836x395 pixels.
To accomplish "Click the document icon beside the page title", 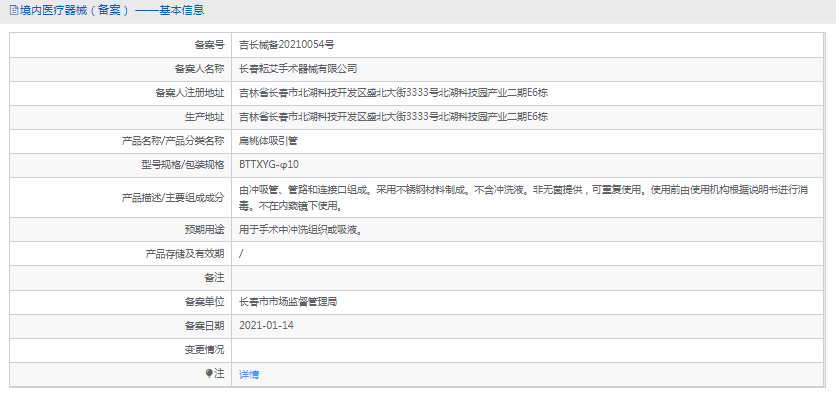I will (13, 10).
